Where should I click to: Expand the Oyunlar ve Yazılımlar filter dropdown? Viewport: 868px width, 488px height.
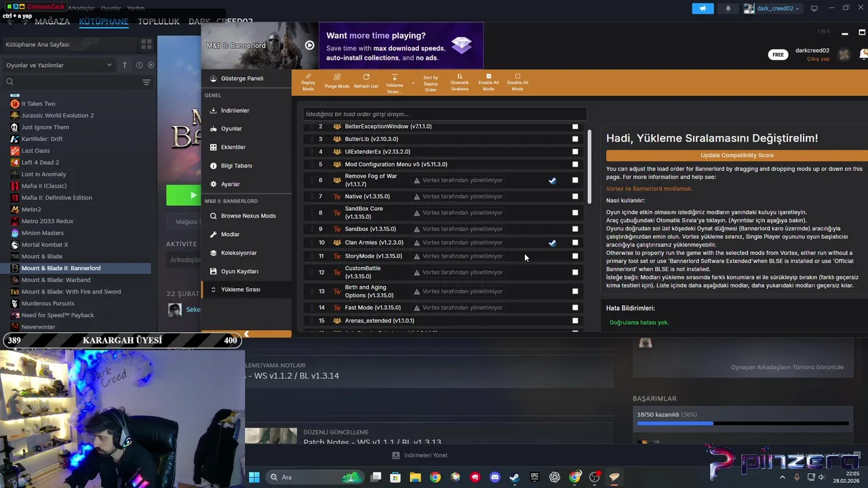(59, 65)
